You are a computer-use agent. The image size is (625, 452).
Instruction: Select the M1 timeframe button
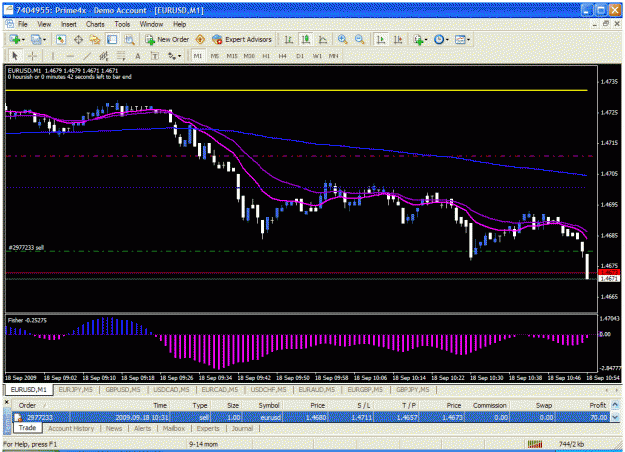click(198, 56)
